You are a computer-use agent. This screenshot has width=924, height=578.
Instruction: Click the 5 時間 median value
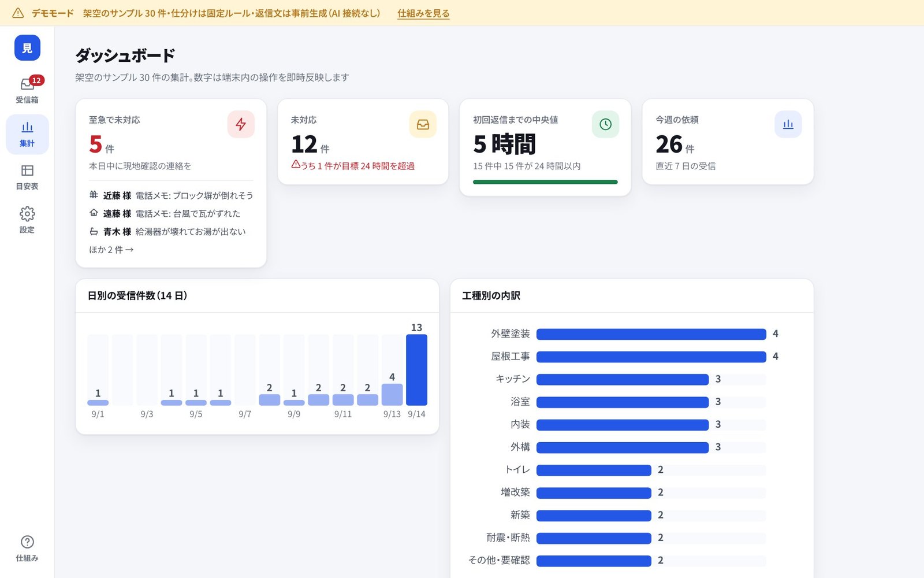click(x=505, y=144)
